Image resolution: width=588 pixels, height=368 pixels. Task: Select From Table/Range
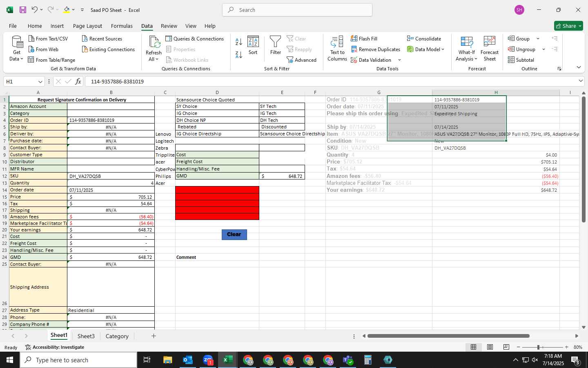point(51,60)
